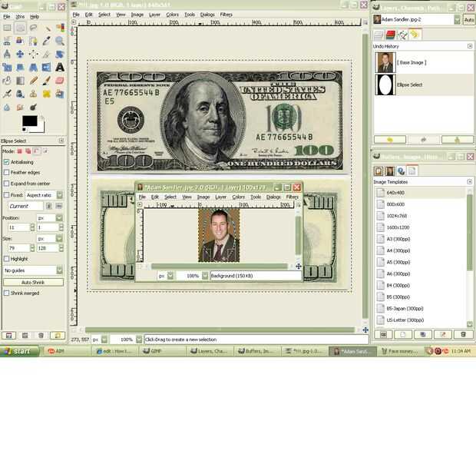The height and width of the screenshot is (464, 476).
Task: Choose Add to selection mode icon
Action: click(28, 151)
